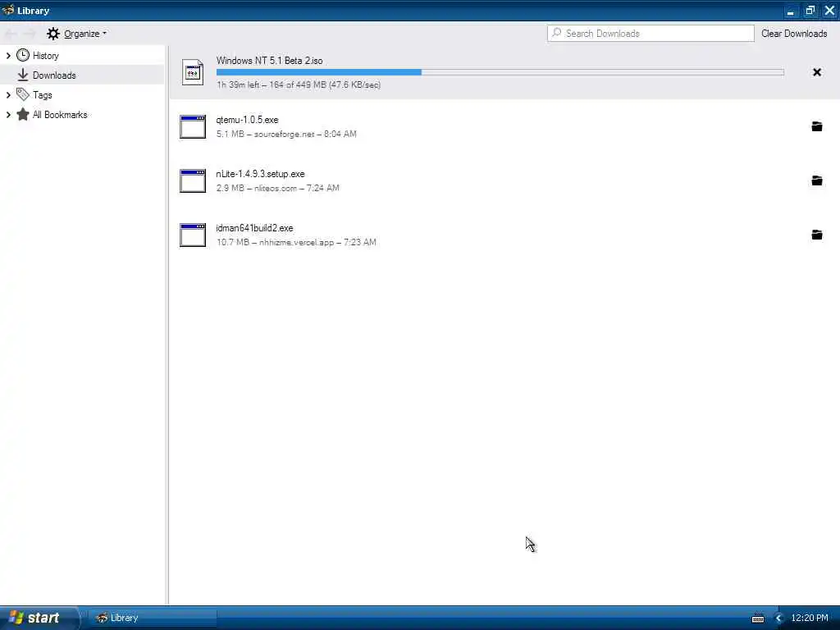Screen dimensions: 840x630
Task: Click the nLite-1.4.9.3.setup.exe file icon
Action: 193,181
